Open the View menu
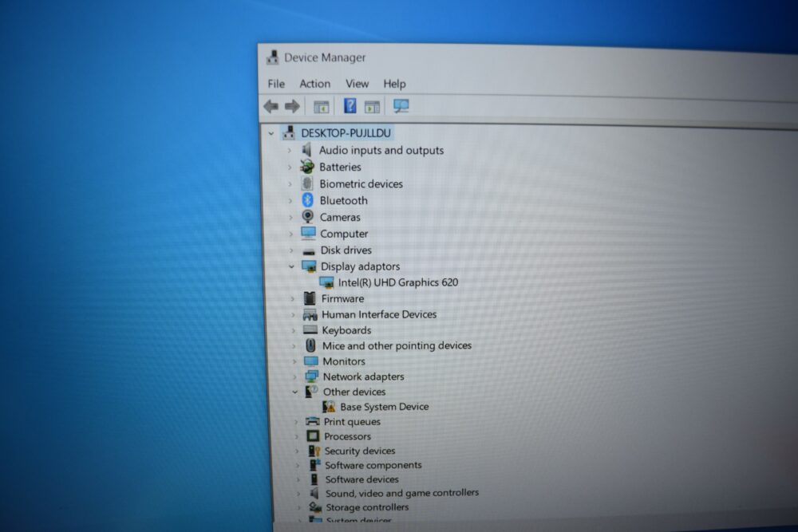The width and height of the screenshot is (798, 532). pos(357,84)
